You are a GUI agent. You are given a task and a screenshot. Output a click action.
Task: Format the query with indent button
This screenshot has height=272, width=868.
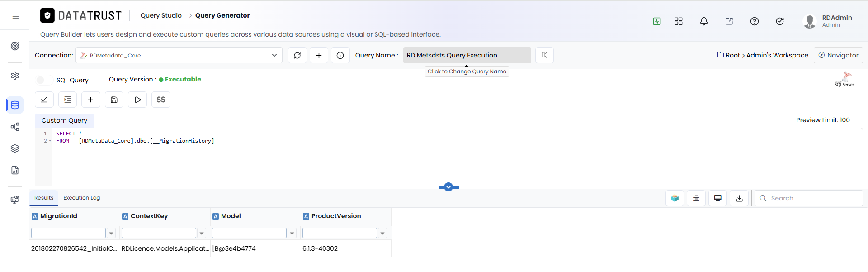pos(67,100)
